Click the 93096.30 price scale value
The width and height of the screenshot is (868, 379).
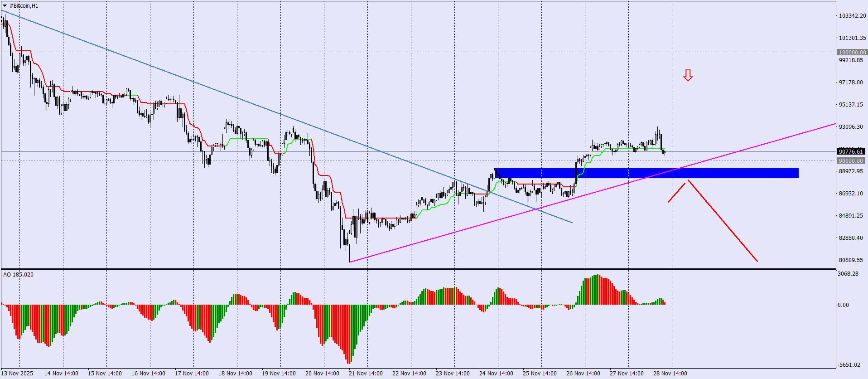[851, 127]
